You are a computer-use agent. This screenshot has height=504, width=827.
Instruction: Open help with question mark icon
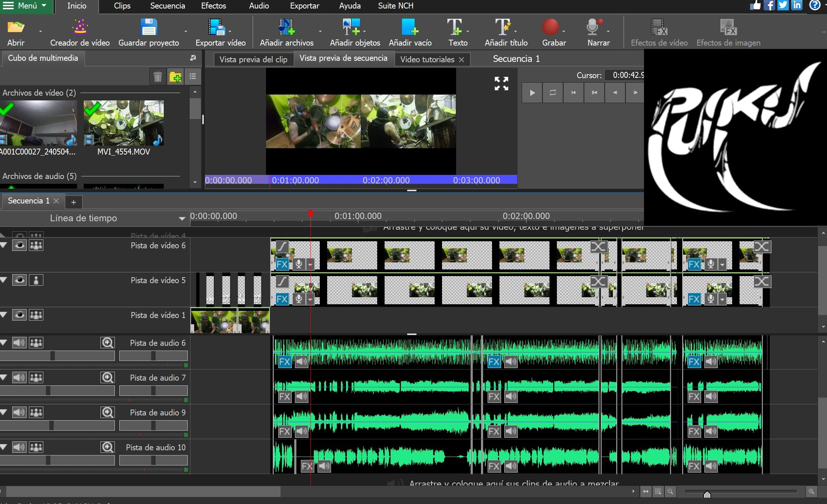pyautogui.click(x=815, y=5)
